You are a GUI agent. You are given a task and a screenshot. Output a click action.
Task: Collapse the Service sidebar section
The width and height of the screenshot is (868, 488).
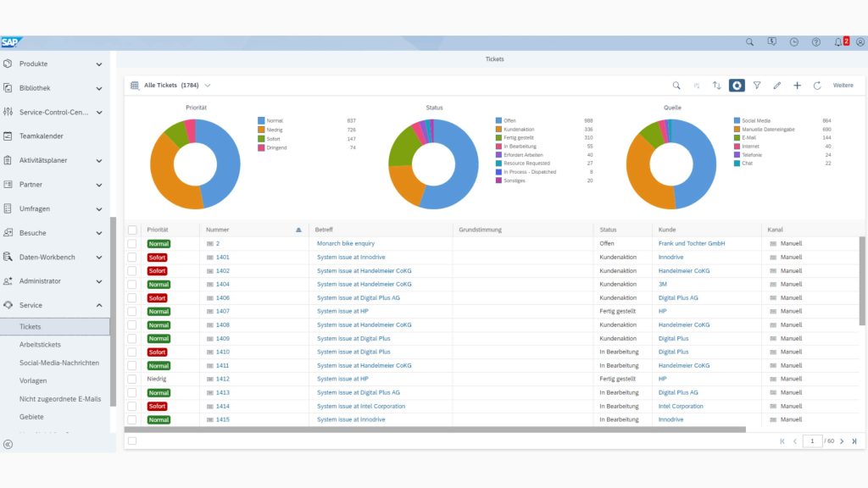pyautogui.click(x=98, y=305)
